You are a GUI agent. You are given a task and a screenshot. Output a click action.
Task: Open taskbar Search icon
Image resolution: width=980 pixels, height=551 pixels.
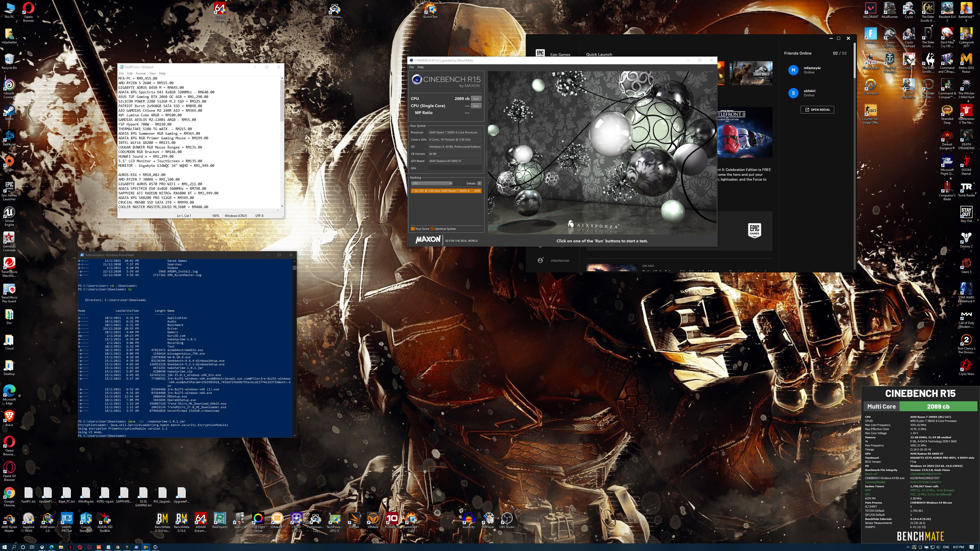[x=14, y=547]
